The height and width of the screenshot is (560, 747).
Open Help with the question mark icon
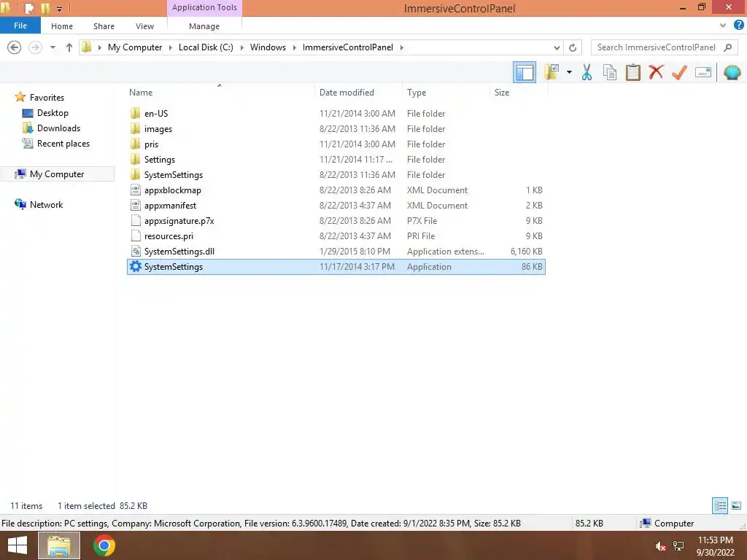pos(739,26)
